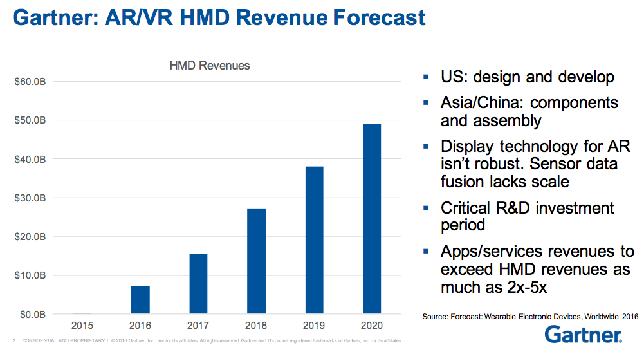Click the $0.0B axis label
Viewport: 644px width, 354px height.
[x=32, y=315]
